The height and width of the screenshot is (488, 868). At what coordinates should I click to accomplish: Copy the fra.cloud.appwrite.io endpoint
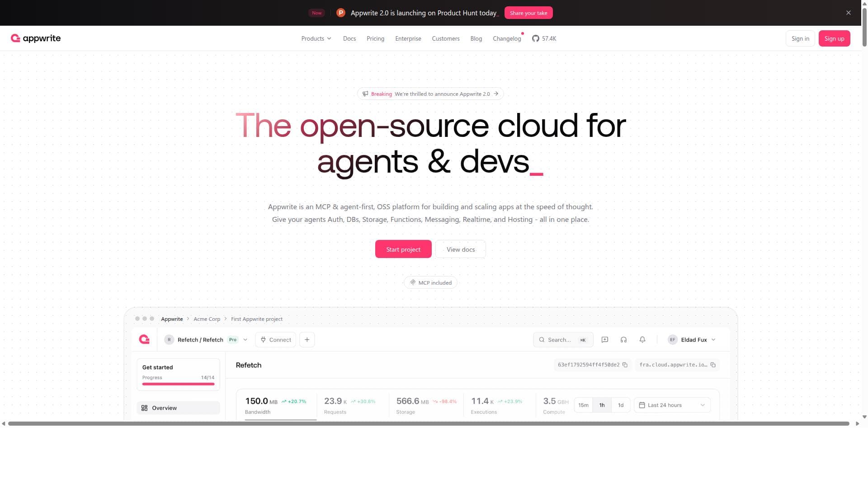[x=713, y=365]
